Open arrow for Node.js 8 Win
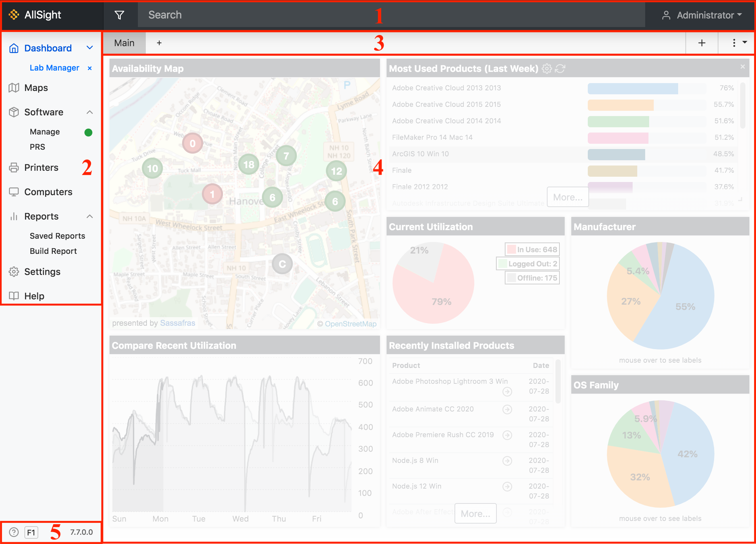The image size is (756, 544). 507,461
